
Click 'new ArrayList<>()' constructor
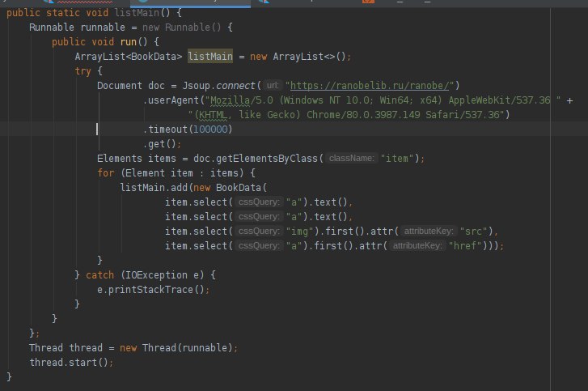pos(298,57)
